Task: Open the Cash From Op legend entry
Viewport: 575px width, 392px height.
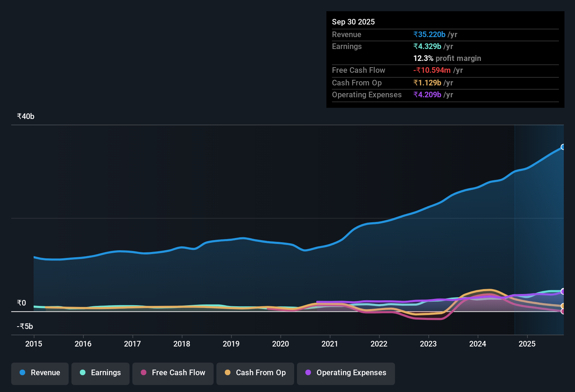Action: pyautogui.click(x=255, y=373)
